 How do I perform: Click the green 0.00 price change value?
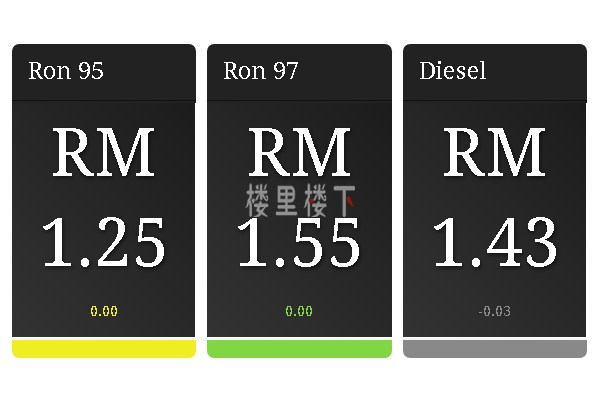click(299, 311)
